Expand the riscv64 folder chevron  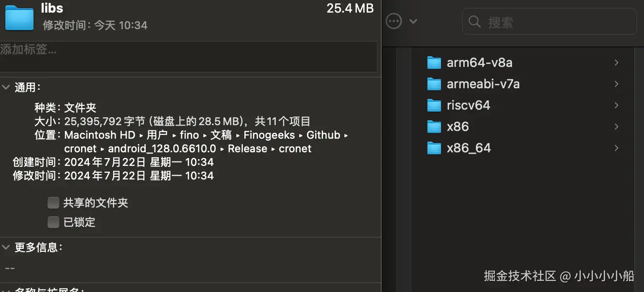point(616,105)
